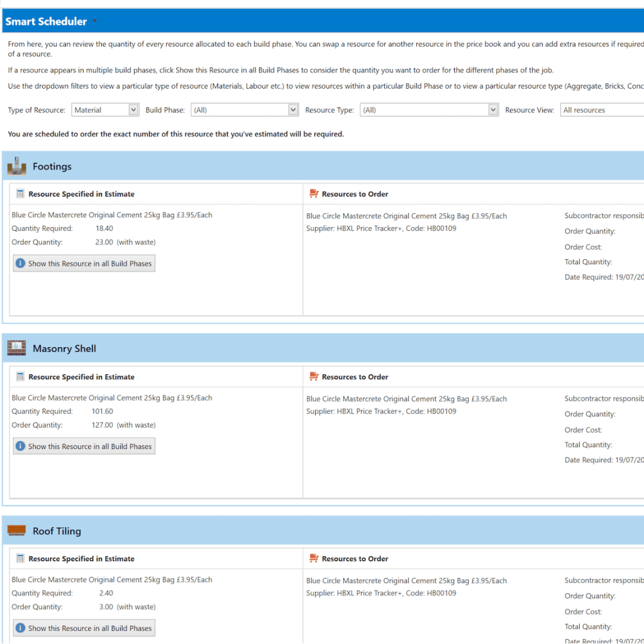Click cement resource name in Masonry Shell order column
The image size is (644, 644).
(407, 399)
